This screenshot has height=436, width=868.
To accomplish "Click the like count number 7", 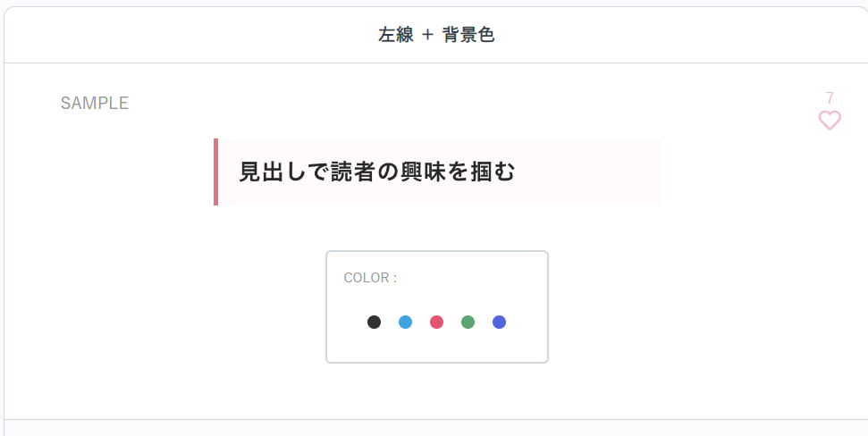I will coord(830,98).
